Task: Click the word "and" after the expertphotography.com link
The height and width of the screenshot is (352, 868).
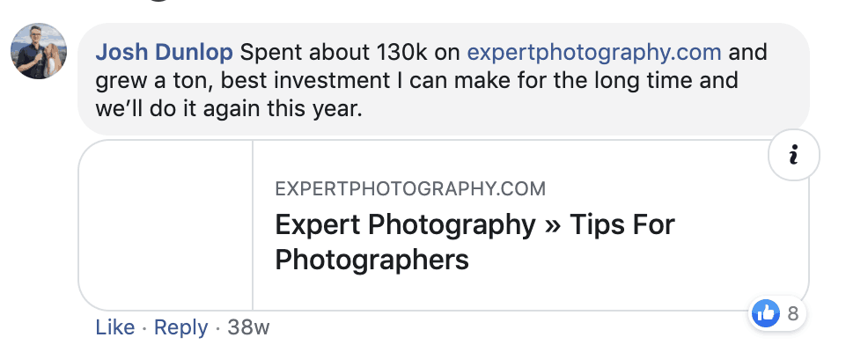Action: [x=748, y=52]
